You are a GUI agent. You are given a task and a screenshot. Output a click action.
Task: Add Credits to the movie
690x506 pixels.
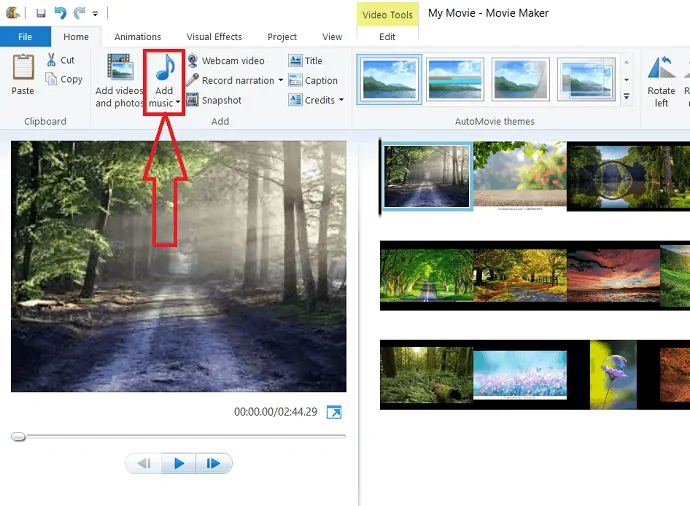coord(312,100)
